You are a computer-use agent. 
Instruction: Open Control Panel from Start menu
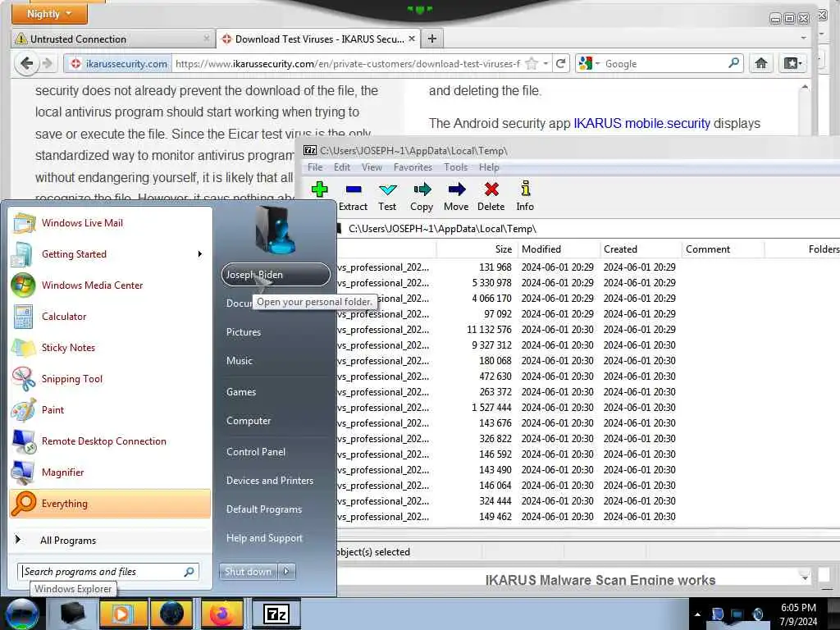(x=256, y=452)
